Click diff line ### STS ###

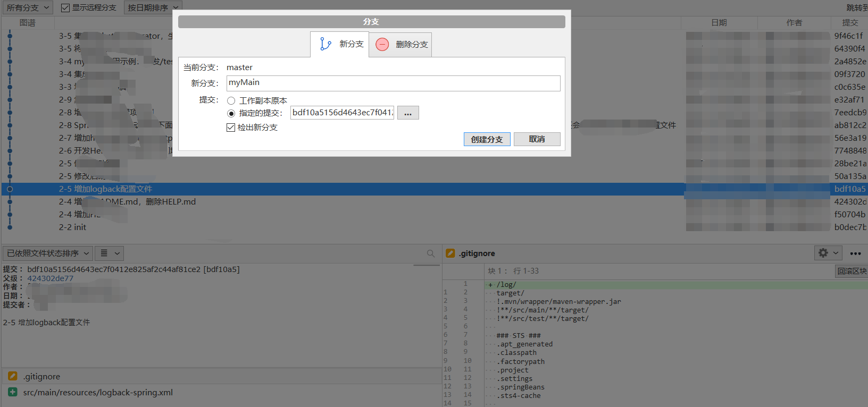pyautogui.click(x=519, y=336)
